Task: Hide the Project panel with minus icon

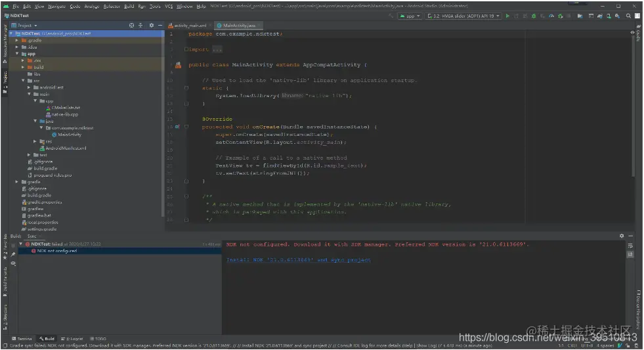Action: 160,26
